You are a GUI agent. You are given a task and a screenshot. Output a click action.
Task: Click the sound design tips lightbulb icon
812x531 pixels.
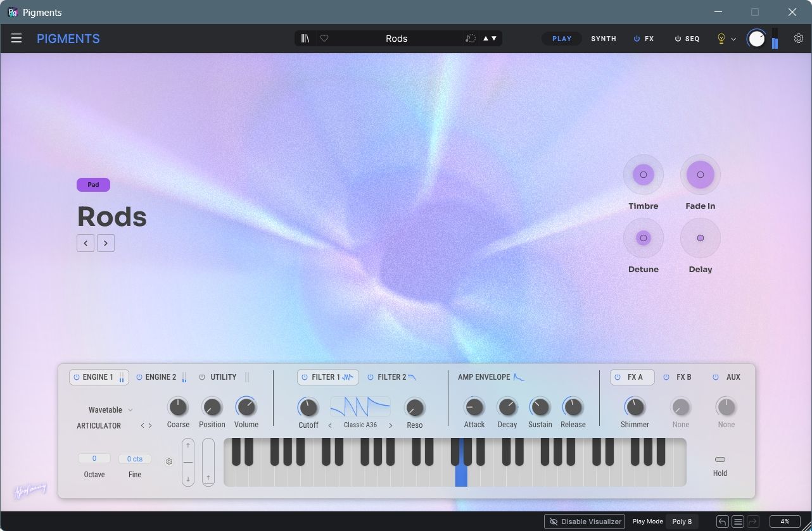tap(720, 39)
